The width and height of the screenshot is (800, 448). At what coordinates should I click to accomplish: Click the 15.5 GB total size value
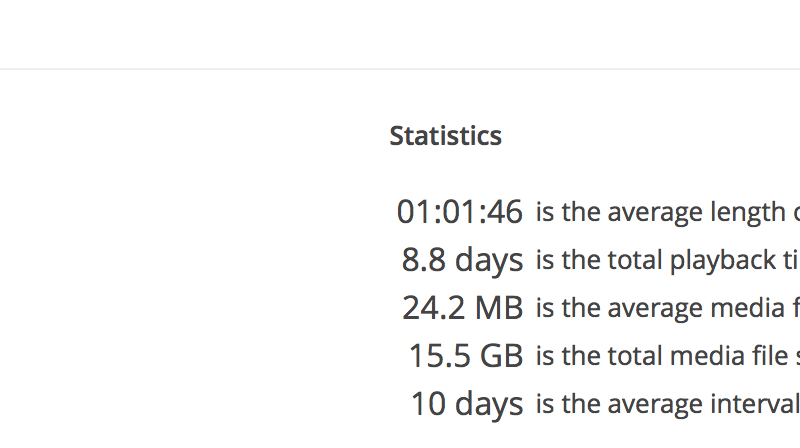pos(465,356)
